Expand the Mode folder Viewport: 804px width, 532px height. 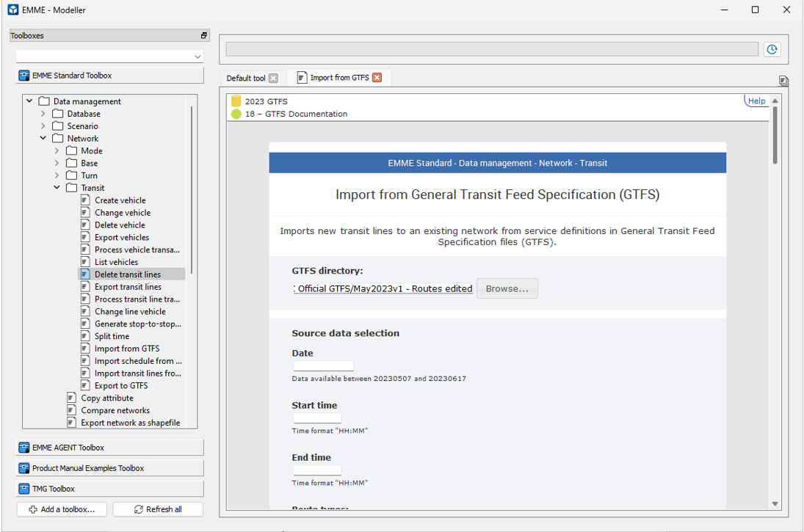(57, 151)
